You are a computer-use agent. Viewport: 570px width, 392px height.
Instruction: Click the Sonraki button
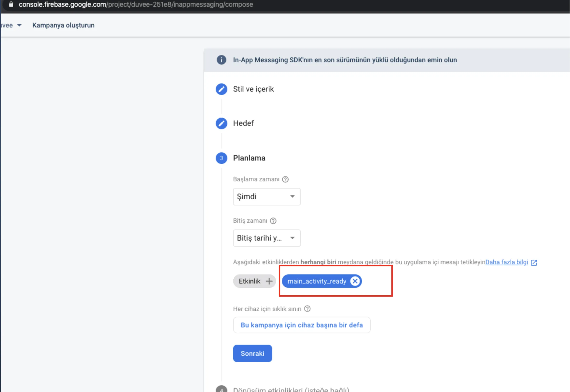[x=252, y=353]
